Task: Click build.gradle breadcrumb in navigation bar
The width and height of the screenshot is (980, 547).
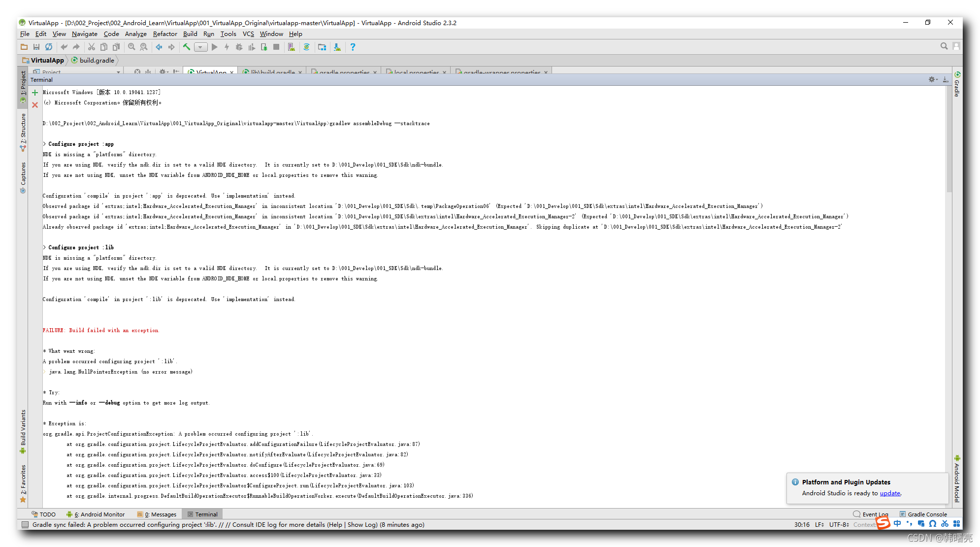Action: click(93, 60)
